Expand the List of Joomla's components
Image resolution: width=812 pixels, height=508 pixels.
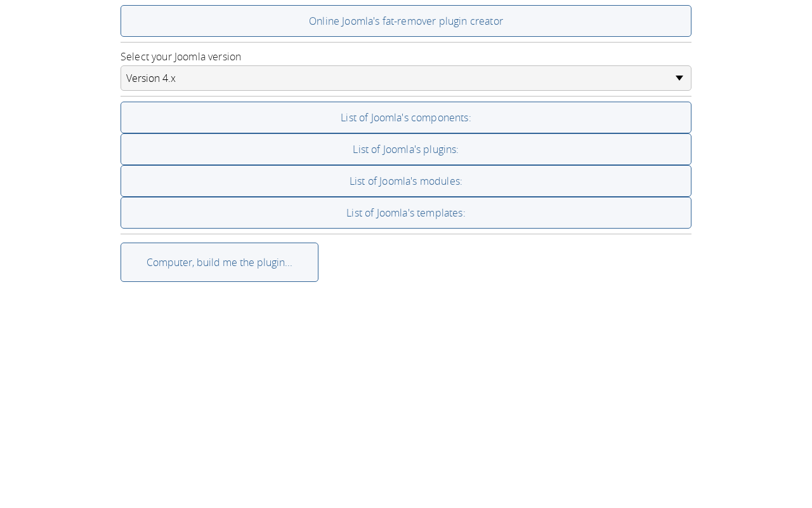click(x=405, y=117)
